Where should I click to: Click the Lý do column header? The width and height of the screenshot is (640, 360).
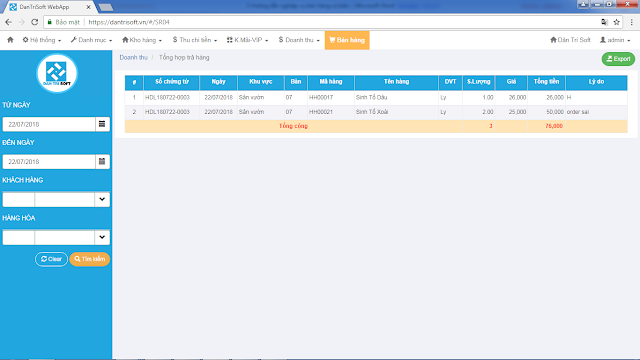click(596, 82)
